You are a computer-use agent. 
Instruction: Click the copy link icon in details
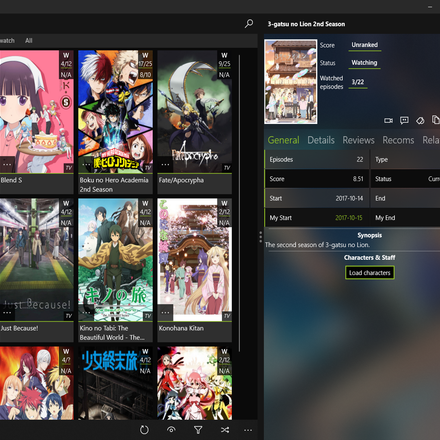[x=435, y=119]
